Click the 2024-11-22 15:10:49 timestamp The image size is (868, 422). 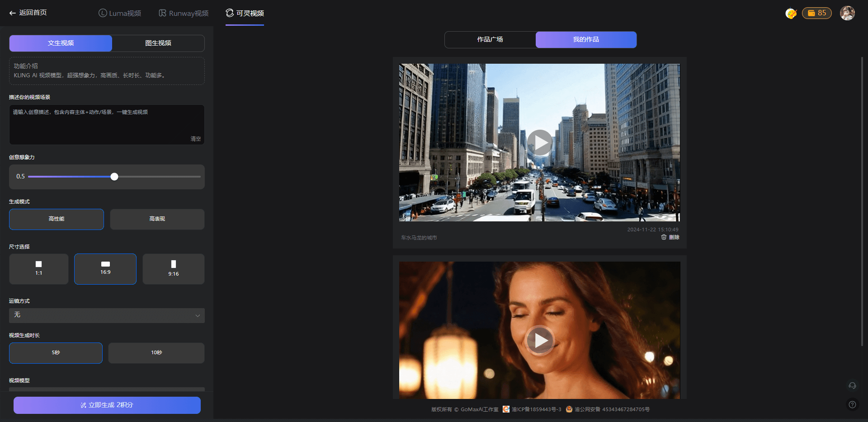coord(652,230)
